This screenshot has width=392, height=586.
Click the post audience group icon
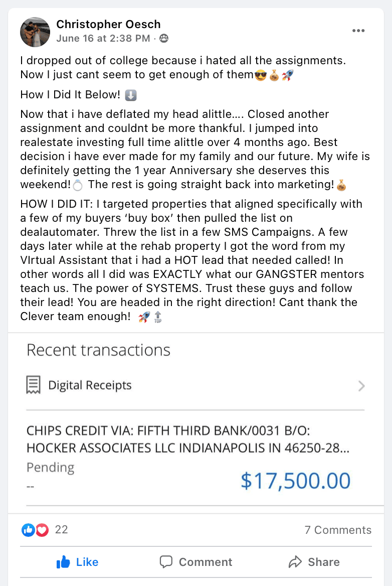tap(164, 38)
